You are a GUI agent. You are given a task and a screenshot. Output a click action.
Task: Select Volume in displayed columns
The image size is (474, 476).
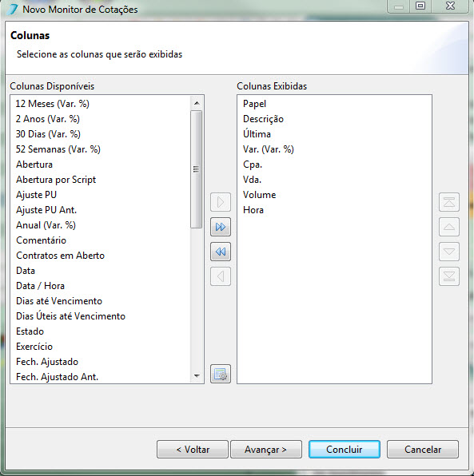click(260, 195)
